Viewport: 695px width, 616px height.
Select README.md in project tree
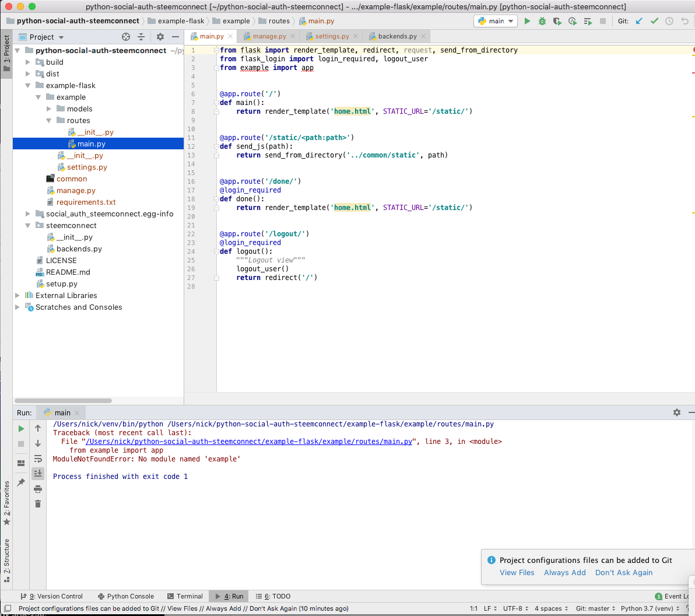coord(68,272)
